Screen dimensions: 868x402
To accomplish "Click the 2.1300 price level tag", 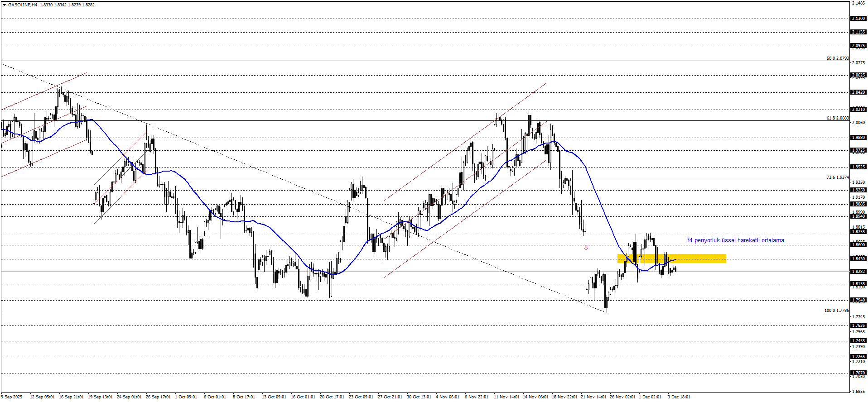I will pos(858,19).
